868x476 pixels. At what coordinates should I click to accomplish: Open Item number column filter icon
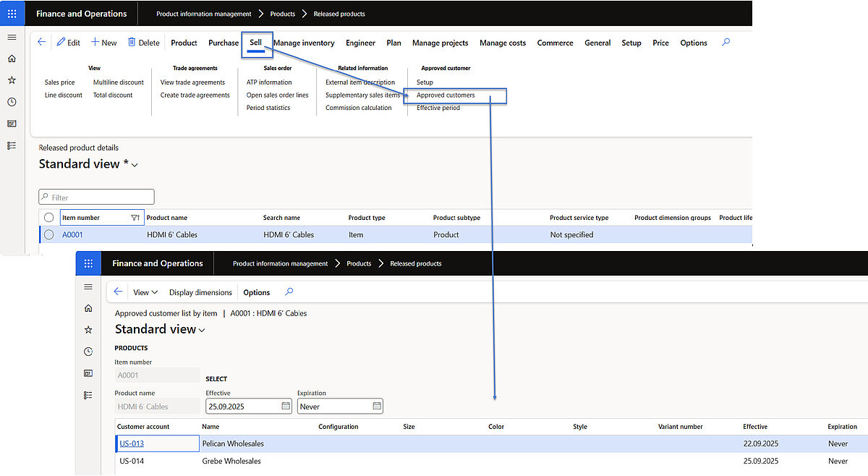pyautogui.click(x=135, y=218)
